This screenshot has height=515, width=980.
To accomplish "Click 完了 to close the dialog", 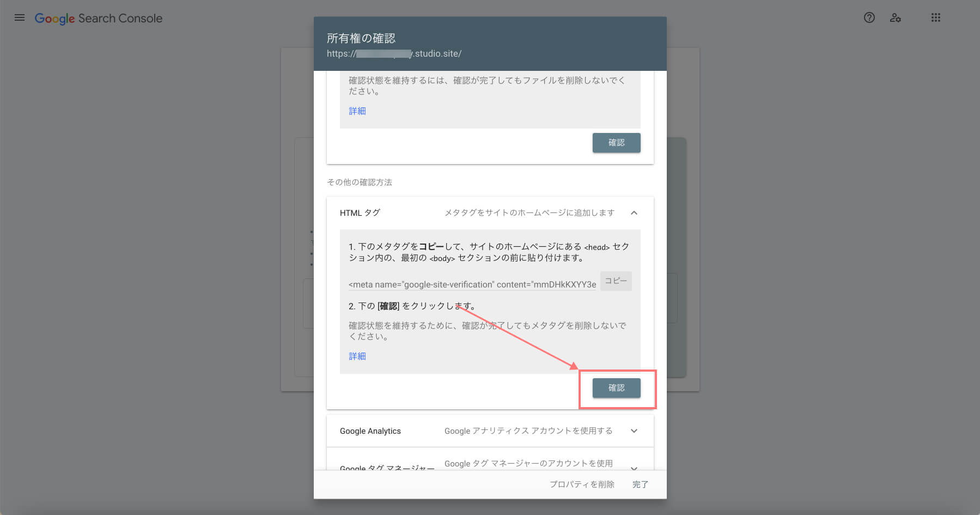I will (x=641, y=484).
